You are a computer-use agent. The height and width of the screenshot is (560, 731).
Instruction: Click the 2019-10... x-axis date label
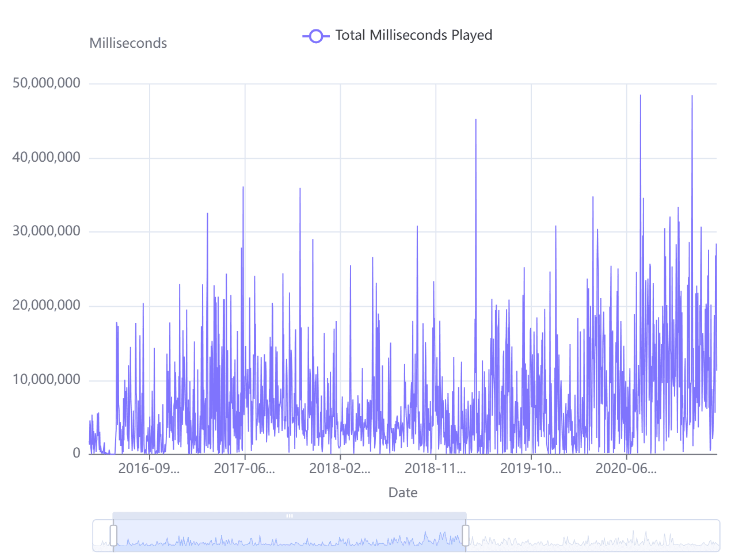coord(531,468)
